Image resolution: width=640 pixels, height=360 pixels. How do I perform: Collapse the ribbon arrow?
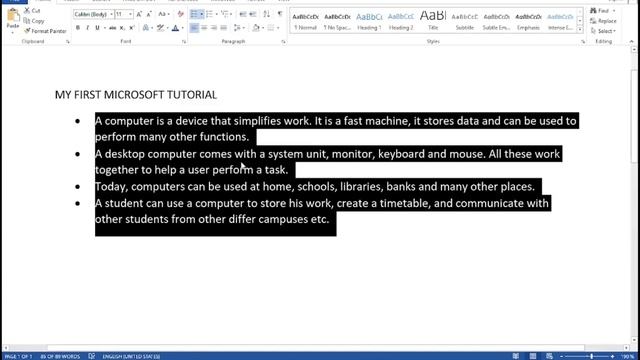tap(631, 42)
